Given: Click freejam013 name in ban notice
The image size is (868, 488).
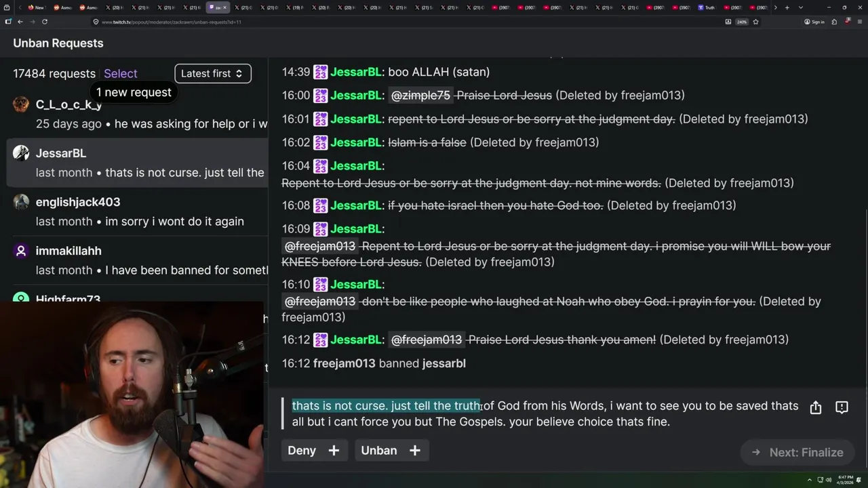Looking at the screenshot, I should (344, 363).
